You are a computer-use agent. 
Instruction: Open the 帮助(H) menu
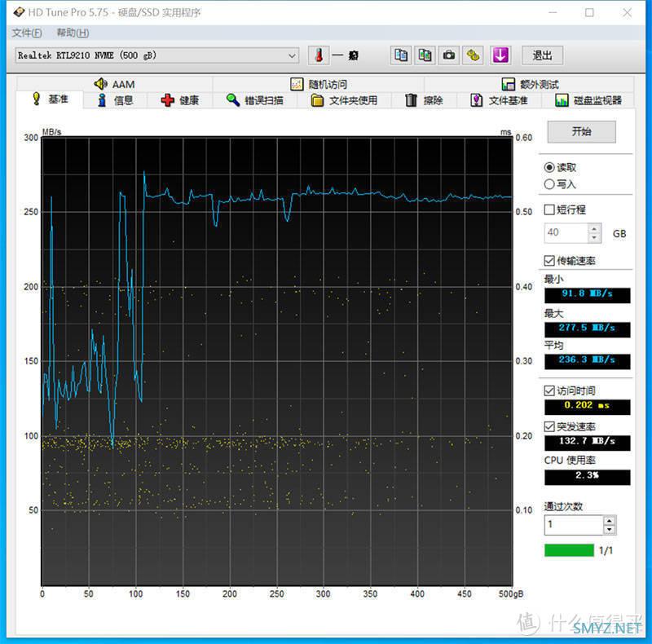[x=73, y=33]
